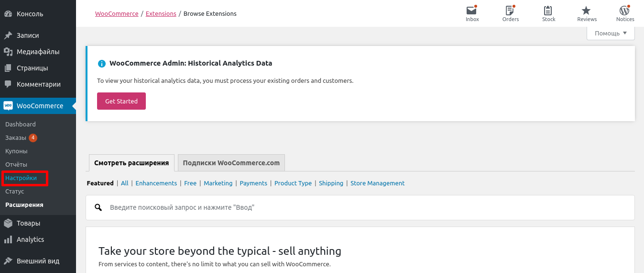The width and height of the screenshot is (644, 273).
Task: Filter extensions by Marketing category
Action: click(218, 183)
